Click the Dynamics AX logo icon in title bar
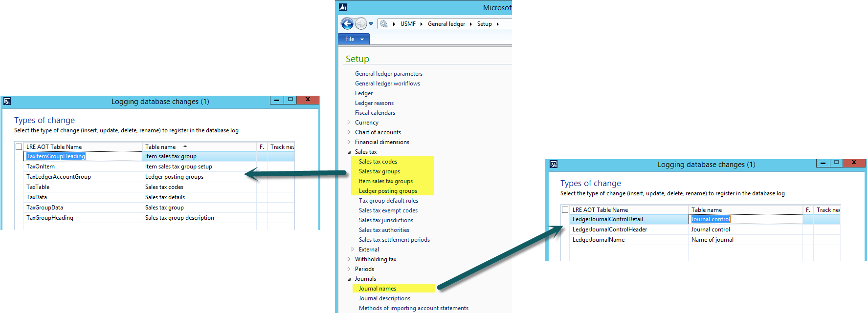Image resolution: width=868 pixels, height=313 pixels. (343, 7)
